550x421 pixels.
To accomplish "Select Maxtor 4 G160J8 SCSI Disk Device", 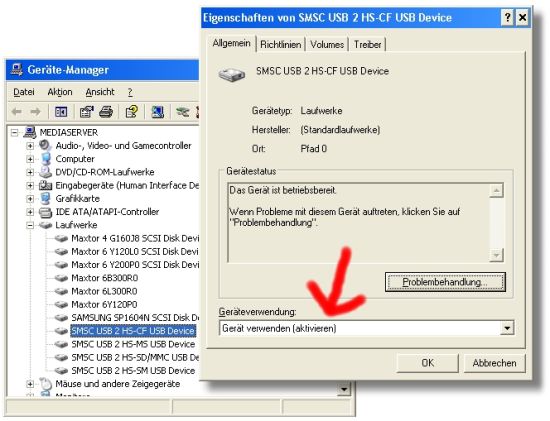I will point(135,238).
